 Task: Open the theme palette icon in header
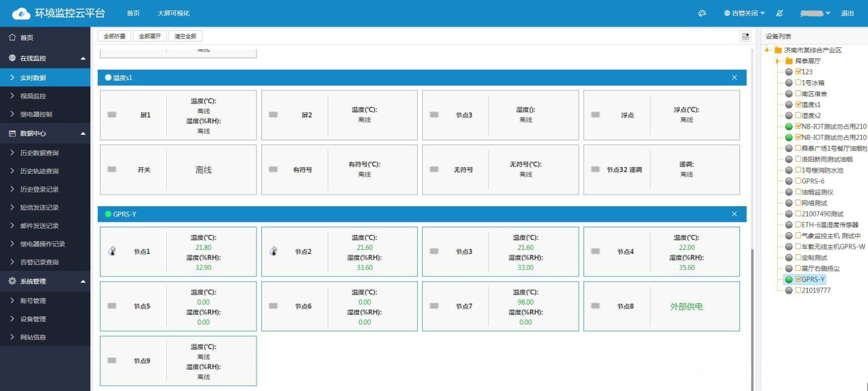(x=701, y=14)
